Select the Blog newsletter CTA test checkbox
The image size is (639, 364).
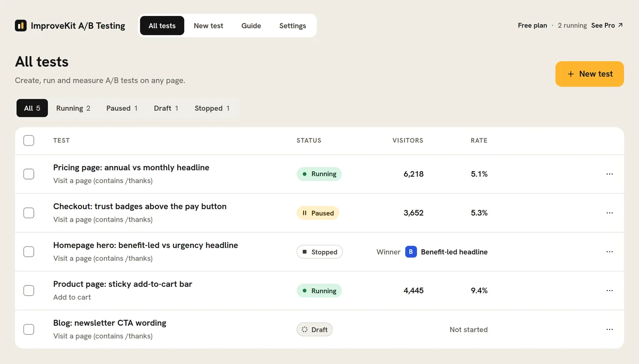[x=29, y=329]
